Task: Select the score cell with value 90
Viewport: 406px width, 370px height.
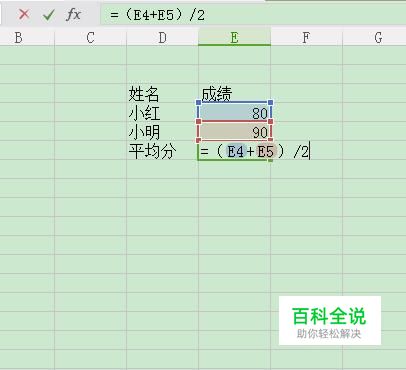Action: tap(234, 131)
